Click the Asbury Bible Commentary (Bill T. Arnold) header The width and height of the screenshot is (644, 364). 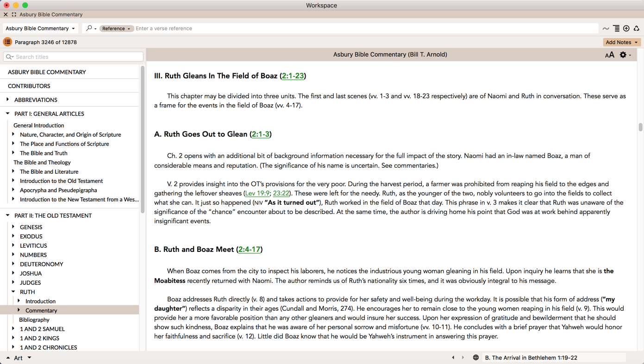390,55
